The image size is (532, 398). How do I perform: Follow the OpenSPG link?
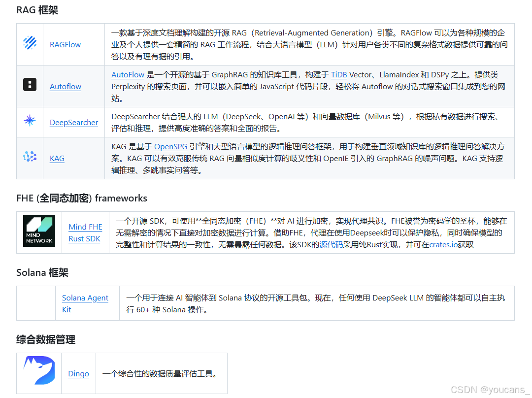[170, 147]
